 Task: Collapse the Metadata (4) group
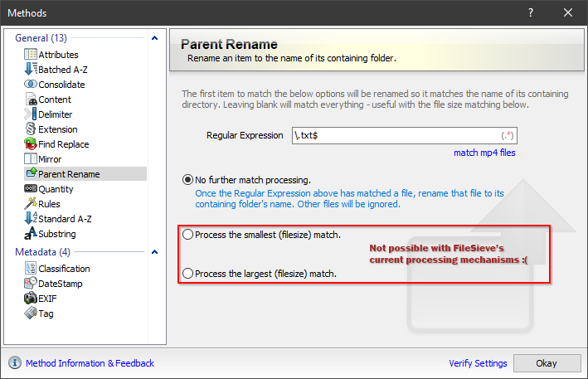[153, 251]
